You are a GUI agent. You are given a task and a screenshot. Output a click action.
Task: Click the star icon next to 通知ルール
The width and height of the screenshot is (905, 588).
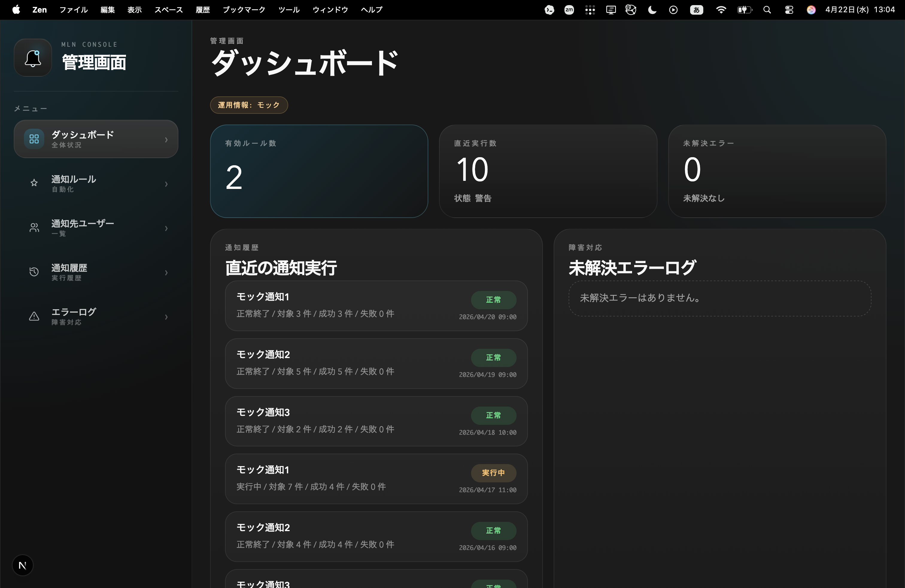pyautogui.click(x=34, y=183)
